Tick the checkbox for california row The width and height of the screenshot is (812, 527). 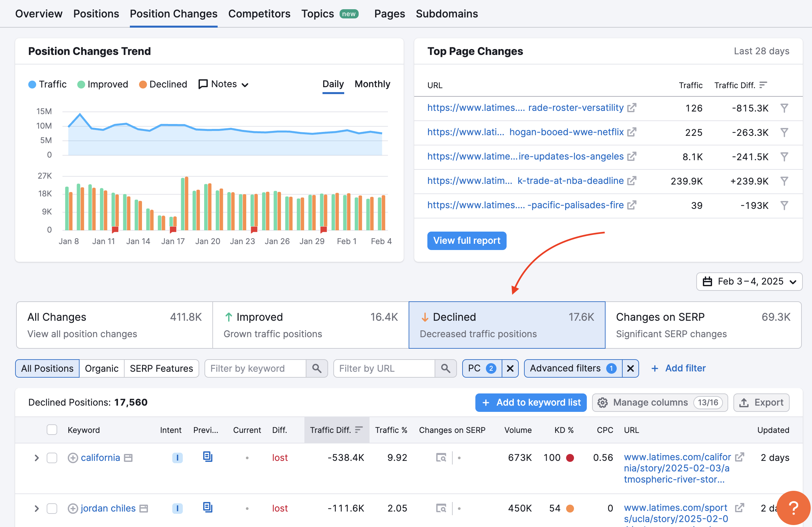pyautogui.click(x=52, y=457)
